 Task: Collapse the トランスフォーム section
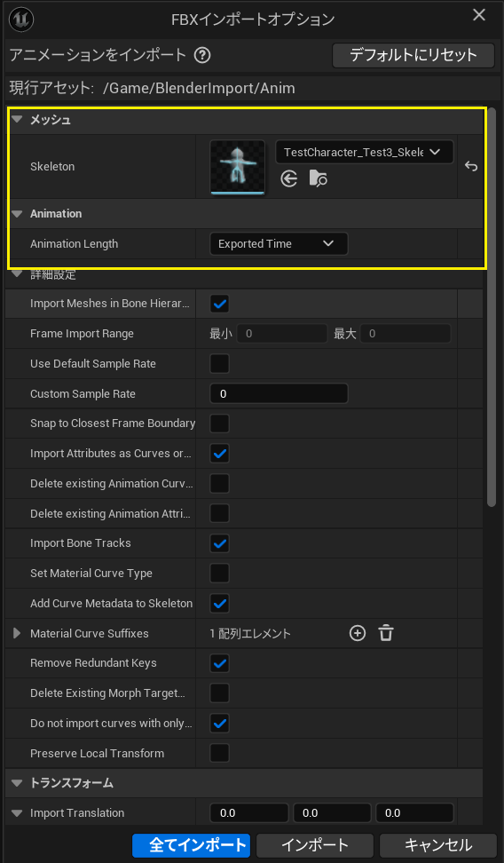[x=17, y=783]
